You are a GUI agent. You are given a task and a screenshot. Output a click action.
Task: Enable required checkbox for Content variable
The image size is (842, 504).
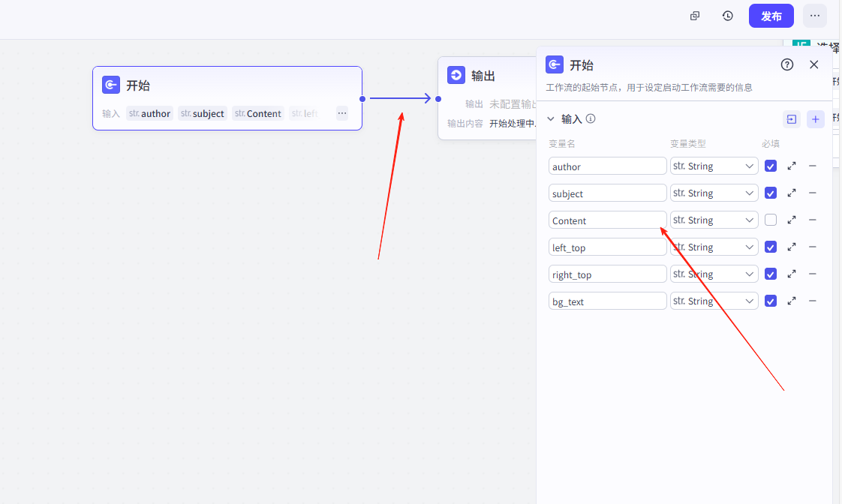[x=771, y=220]
